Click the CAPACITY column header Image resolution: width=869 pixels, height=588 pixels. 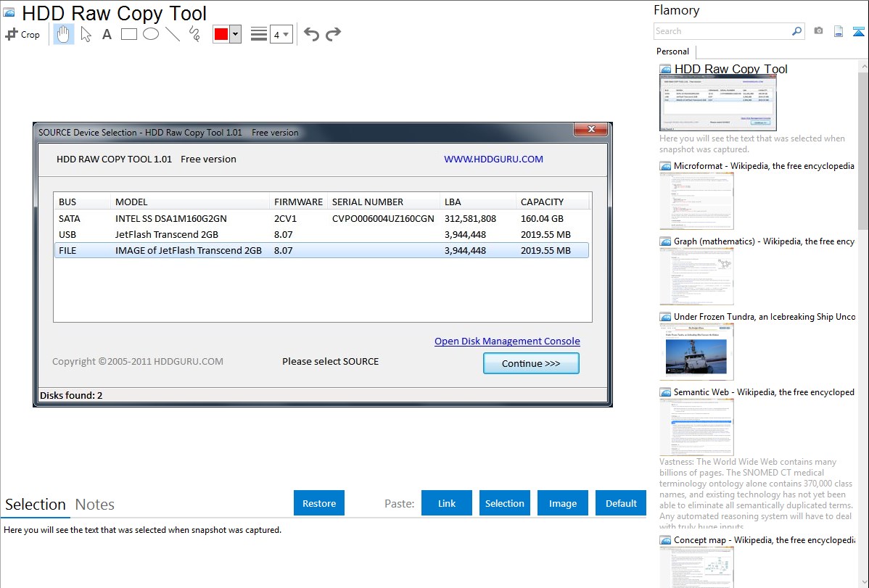pos(553,202)
